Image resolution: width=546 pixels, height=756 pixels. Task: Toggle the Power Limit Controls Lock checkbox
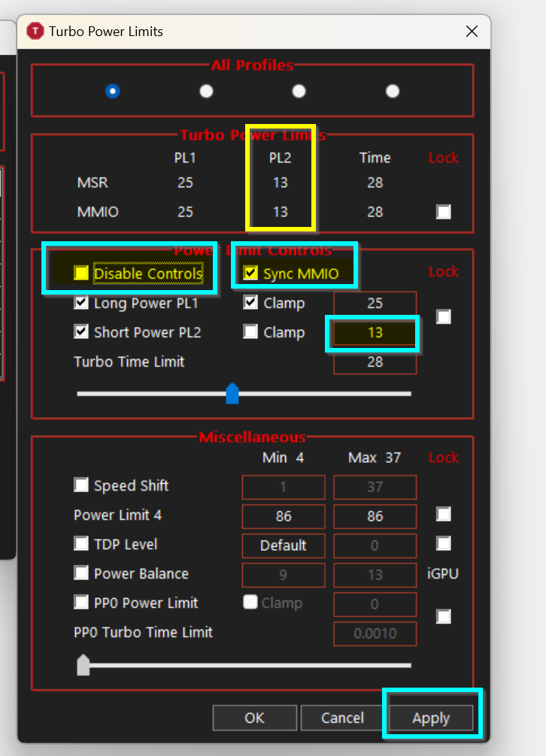444,317
